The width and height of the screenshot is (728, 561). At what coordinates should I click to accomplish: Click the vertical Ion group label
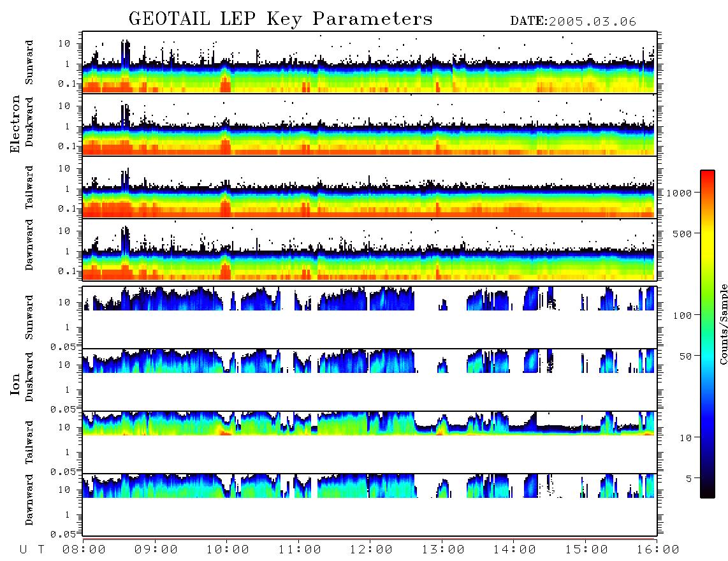pos(15,384)
